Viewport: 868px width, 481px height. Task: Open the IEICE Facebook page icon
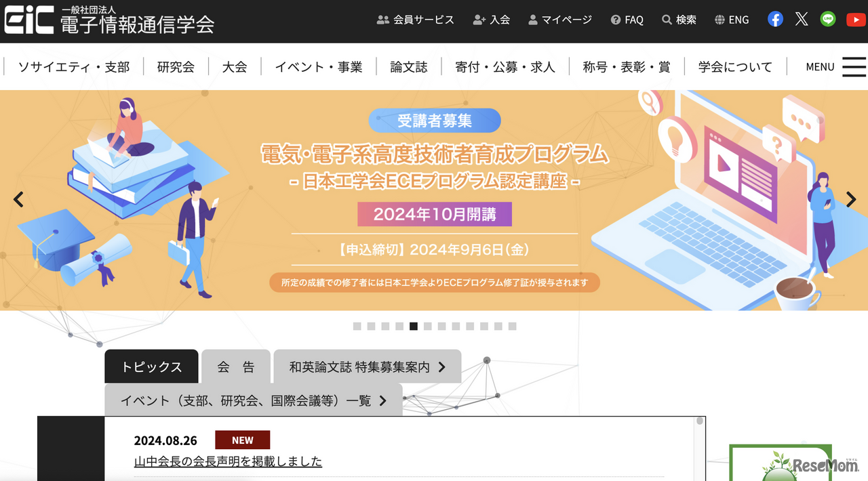(x=775, y=19)
